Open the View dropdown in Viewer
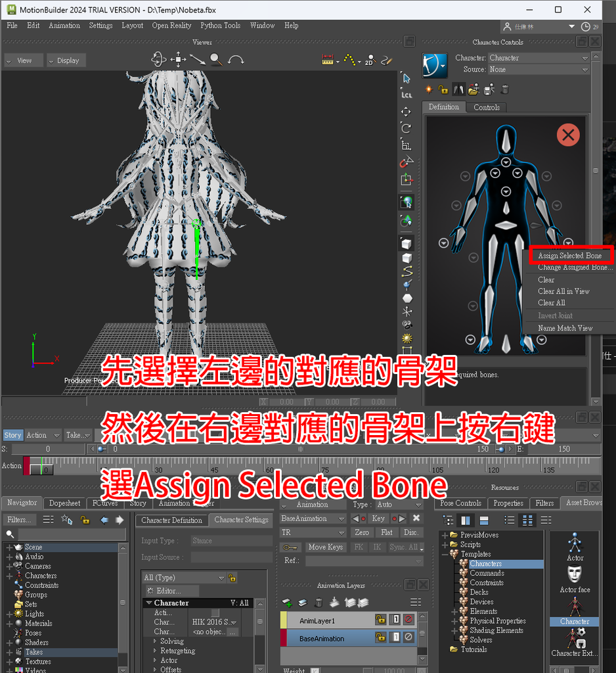Screen dimensions: 616x673 [24, 60]
